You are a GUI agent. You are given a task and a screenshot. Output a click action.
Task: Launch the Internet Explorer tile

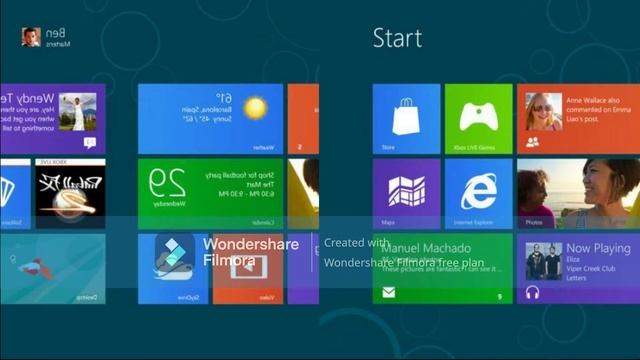click(478, 193)
